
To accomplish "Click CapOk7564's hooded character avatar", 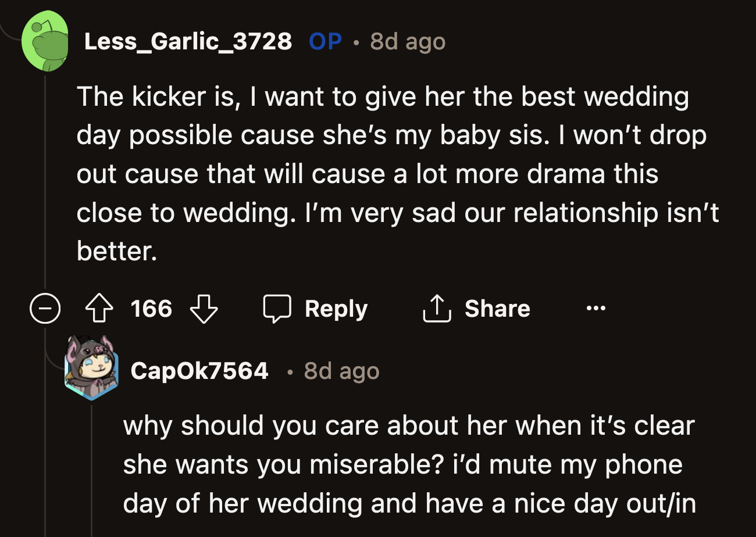I will 91,368.
